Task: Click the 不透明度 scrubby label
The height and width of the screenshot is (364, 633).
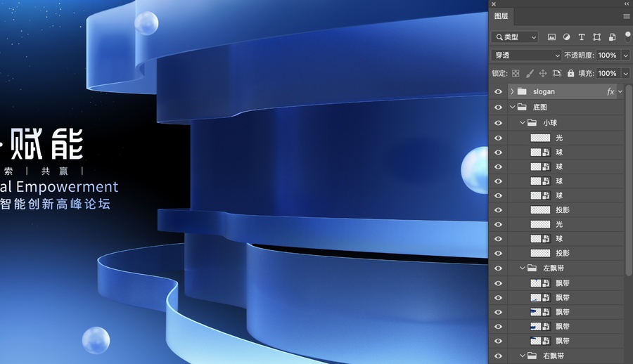Action: 579,56
